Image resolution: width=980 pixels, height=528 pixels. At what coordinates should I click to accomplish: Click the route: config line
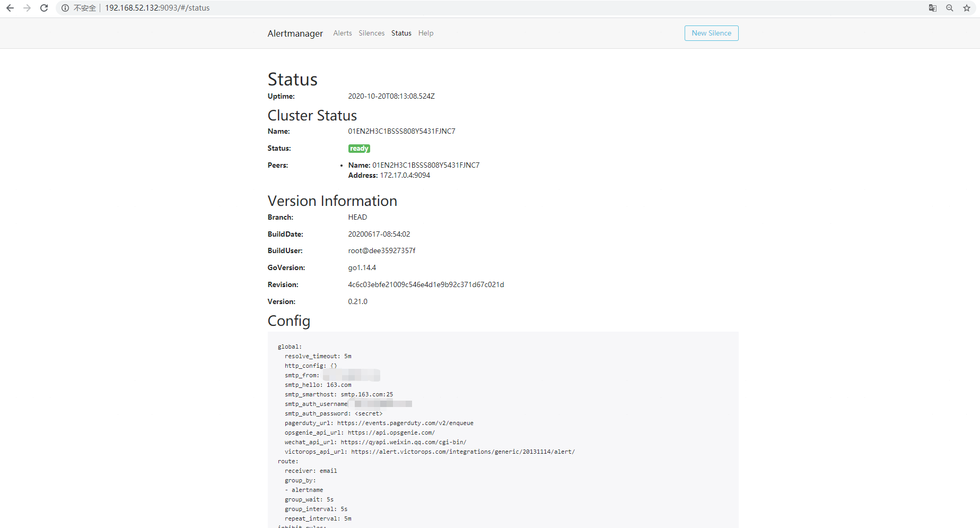[x=288, y=461]
